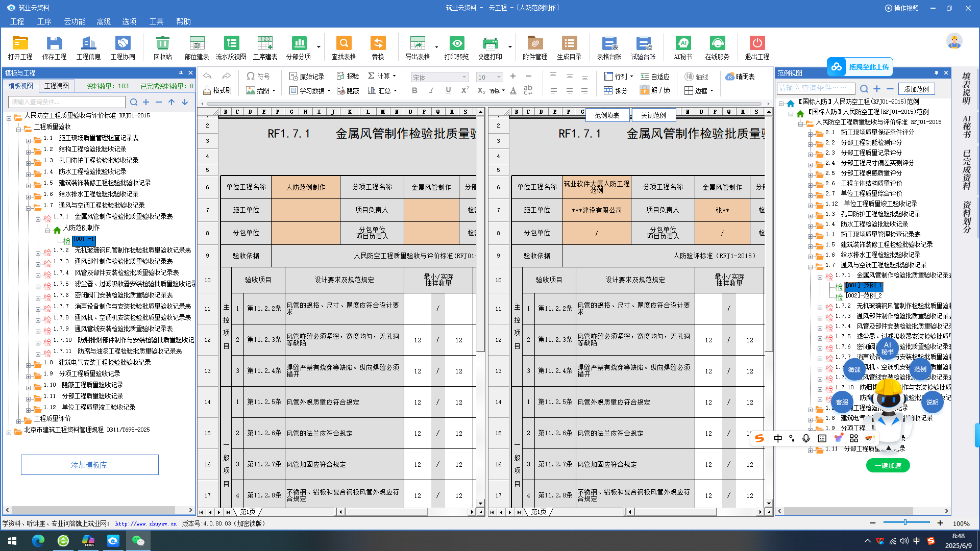This screenshot has height=551, width=980.
Task: Adjust the zoom slider in status bar
Action: 906,522
